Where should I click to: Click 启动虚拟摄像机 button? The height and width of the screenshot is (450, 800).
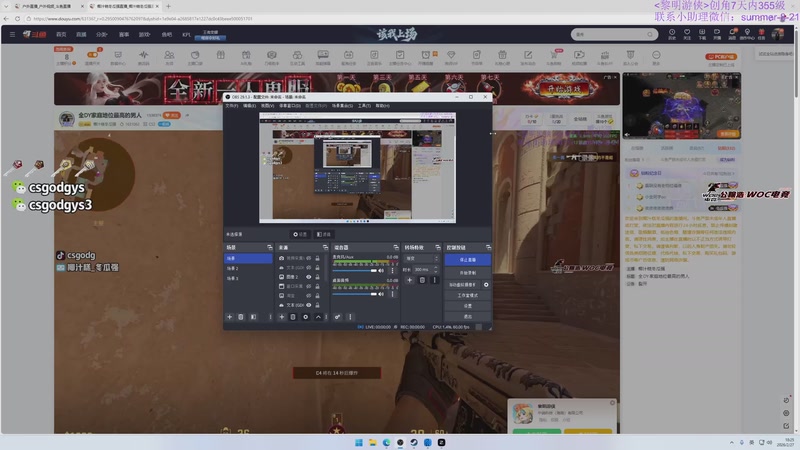[x=462, y=285]
